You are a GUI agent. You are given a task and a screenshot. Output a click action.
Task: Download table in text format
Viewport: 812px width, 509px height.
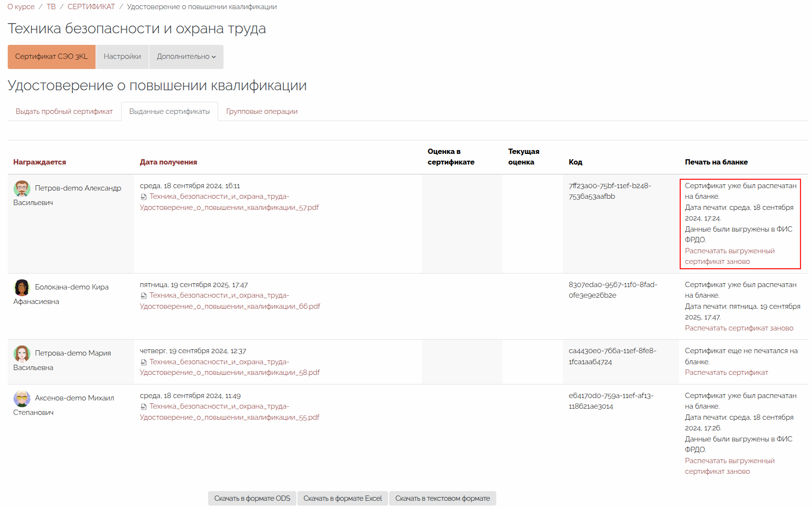point(442,498)
